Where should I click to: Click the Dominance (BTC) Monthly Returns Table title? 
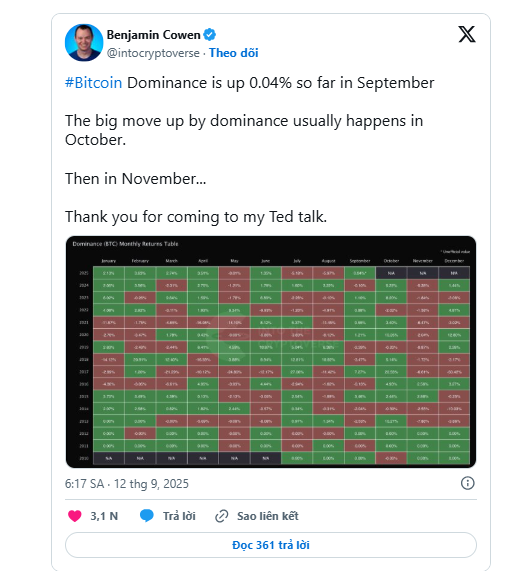(x=125, y=244)
